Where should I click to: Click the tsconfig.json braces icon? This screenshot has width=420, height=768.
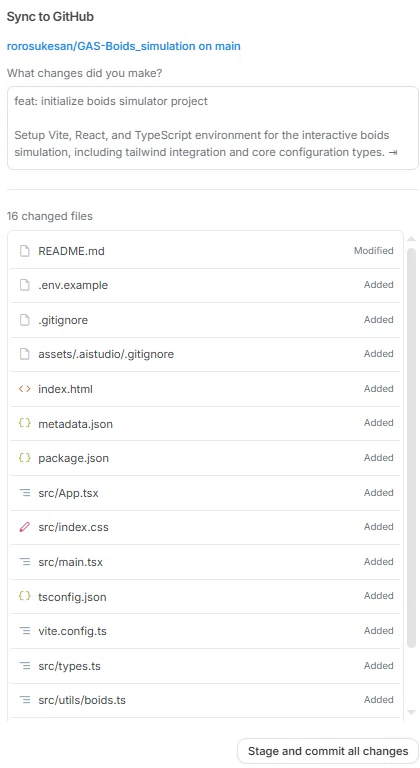pos(25,596)
